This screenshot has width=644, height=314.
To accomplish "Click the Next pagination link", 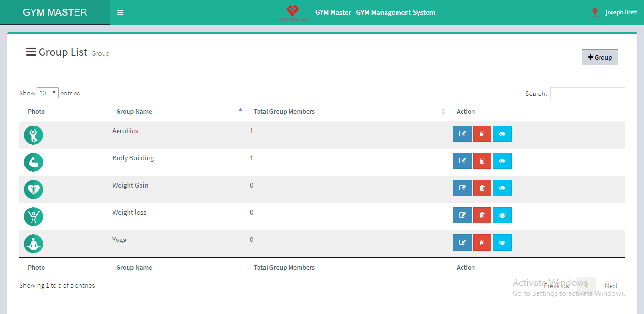I will (x=611, y=286).
